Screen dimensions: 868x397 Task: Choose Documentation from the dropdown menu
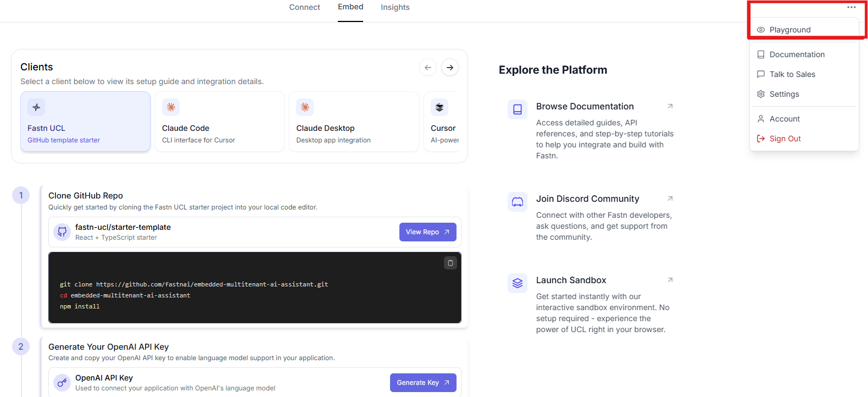click(x=804, y=54)
